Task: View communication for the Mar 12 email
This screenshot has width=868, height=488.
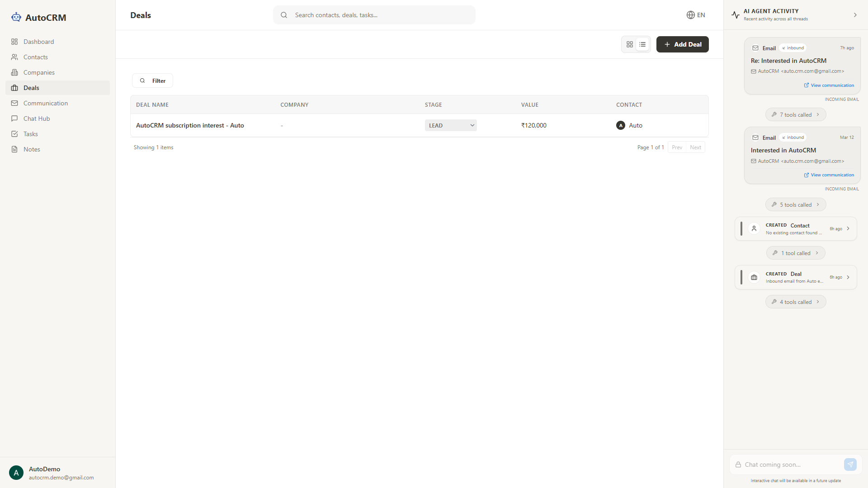Action: [x=829, y=175]
